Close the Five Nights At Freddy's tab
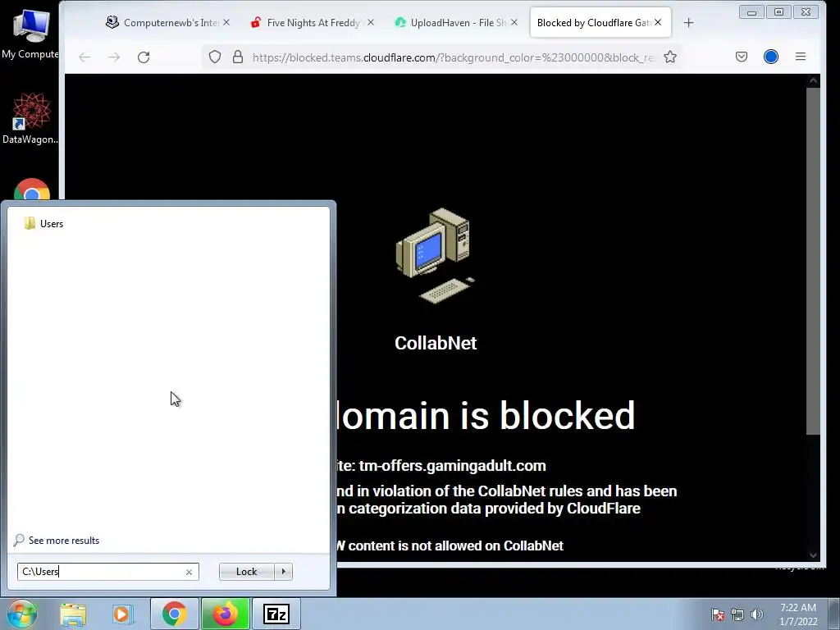This screenshot has height=630, width=840. click(371, 22)
